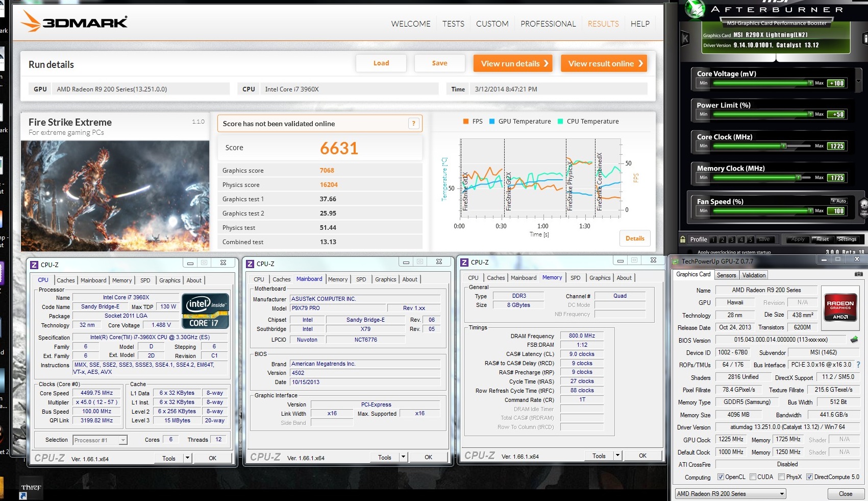Click the Afterburner Kombustor 'K' icon
This screenshot has height=501, width=868.
click(x=685, y=38)
